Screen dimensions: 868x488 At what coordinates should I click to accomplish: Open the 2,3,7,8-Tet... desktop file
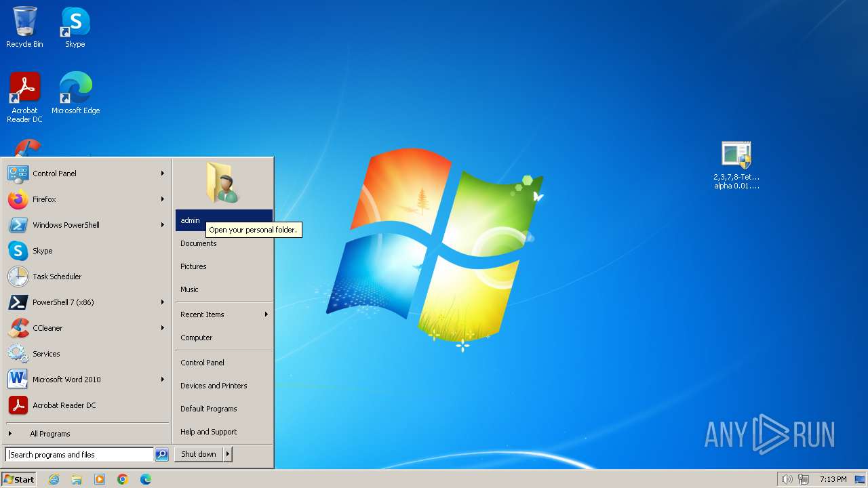tap(736, 165)
